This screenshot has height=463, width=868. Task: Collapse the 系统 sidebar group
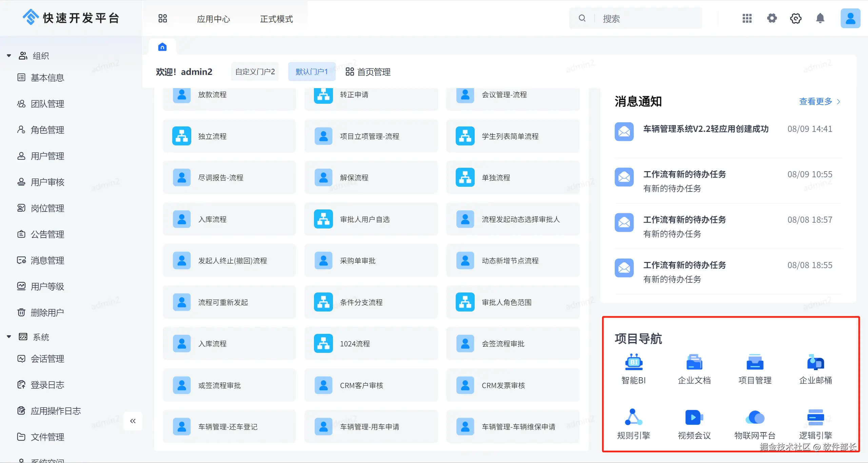tap(9, 337)
